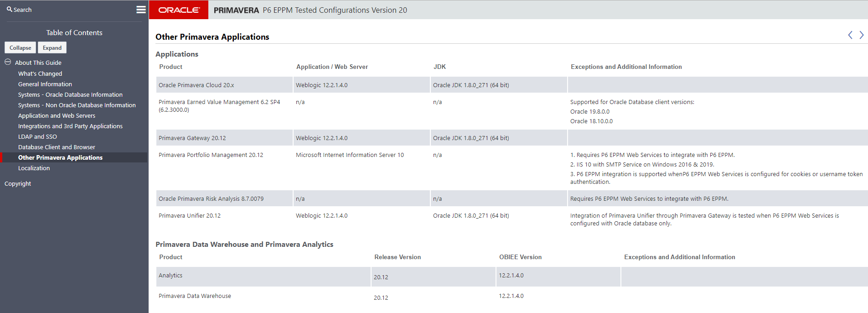Click Oracle 18.10.0.0 text

[591, 121]
